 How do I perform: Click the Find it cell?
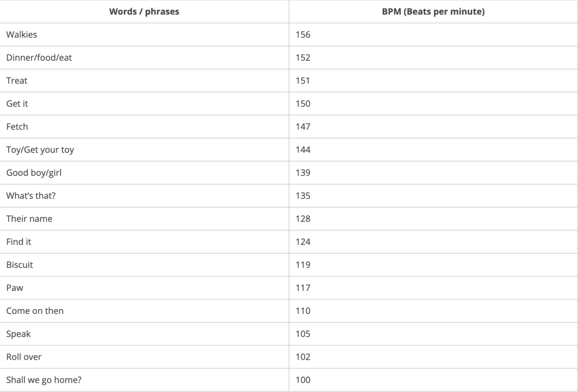click(x=18, y=242)
